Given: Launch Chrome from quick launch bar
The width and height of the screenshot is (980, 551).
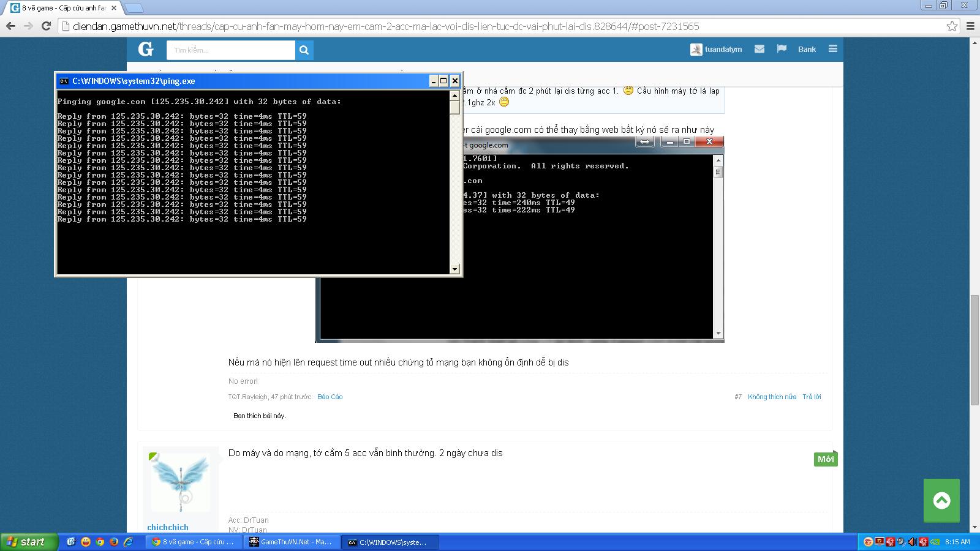Looking at the screenshot, I should coord(100,542).
